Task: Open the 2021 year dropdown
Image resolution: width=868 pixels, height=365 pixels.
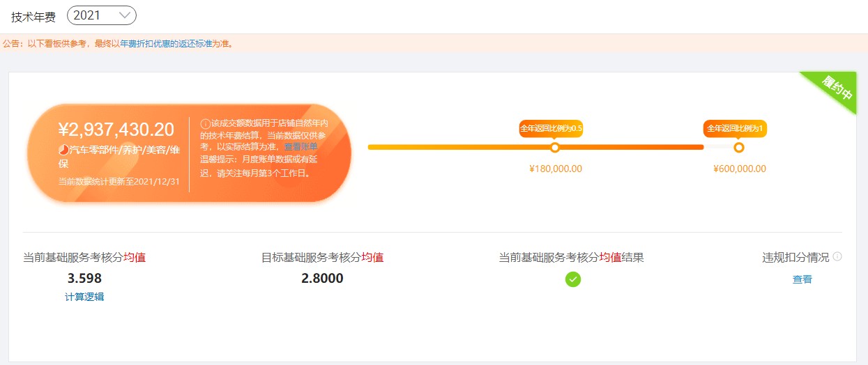Action: coord(102,15)
